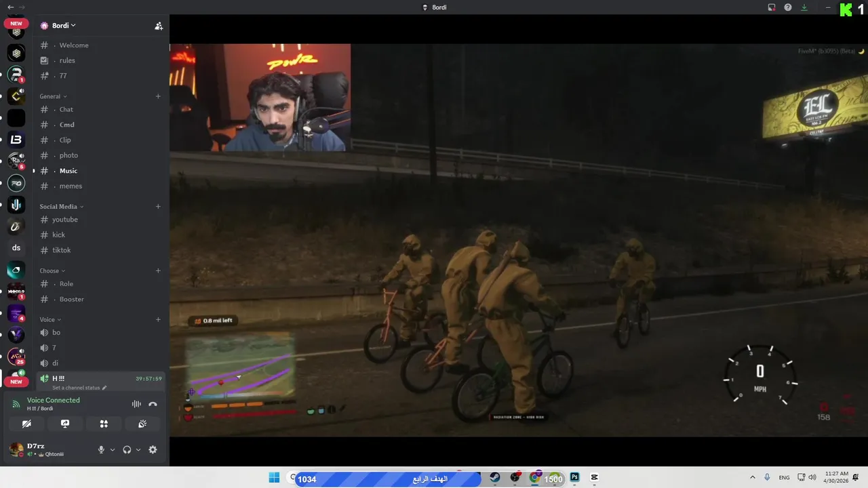Open the Clip channel

(101, 140)
